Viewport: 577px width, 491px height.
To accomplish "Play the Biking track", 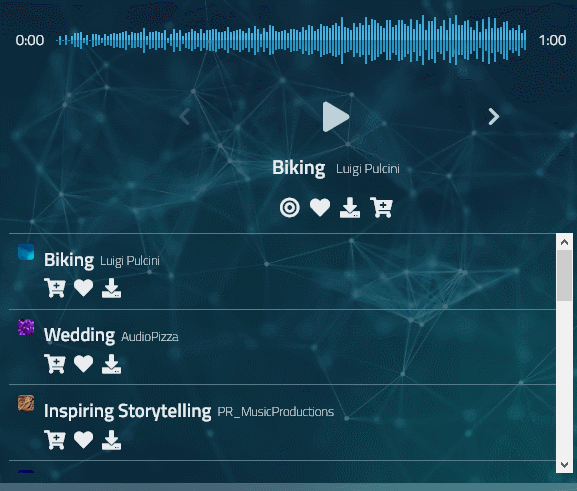I will point(335,117).
